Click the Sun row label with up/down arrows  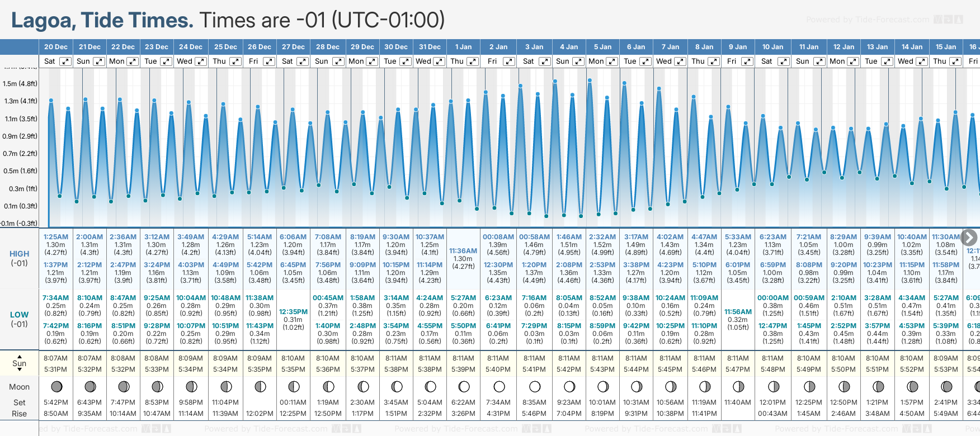[19, 363]
